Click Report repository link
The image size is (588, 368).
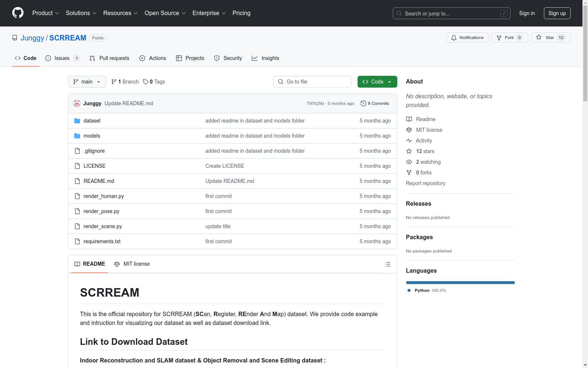(426, 183)
